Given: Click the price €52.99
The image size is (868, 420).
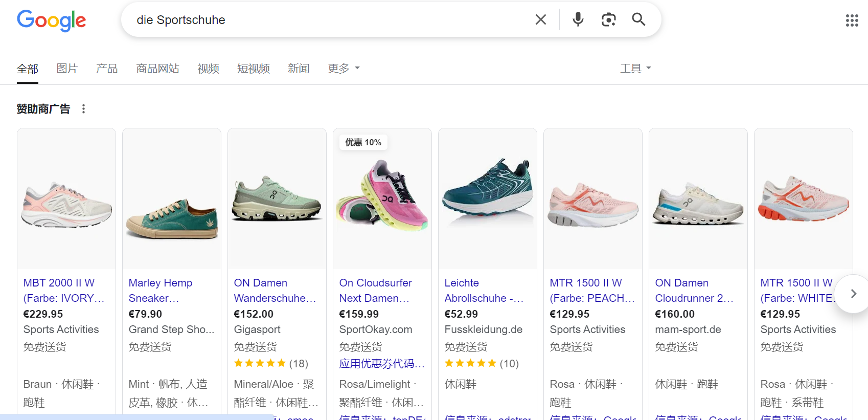Looking at the screenshot, I should (461, 314).
